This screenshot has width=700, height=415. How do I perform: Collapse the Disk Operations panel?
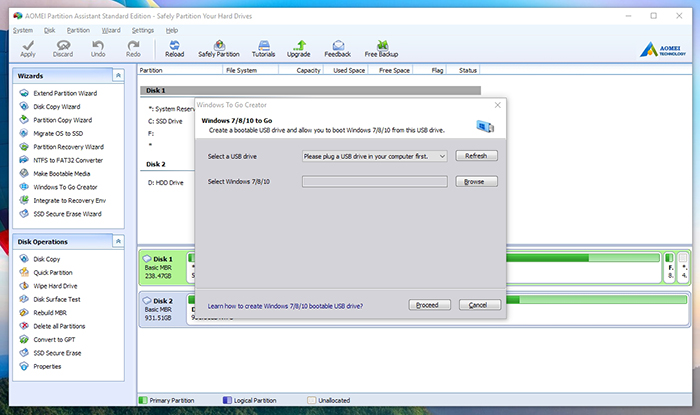pos(118,241)
